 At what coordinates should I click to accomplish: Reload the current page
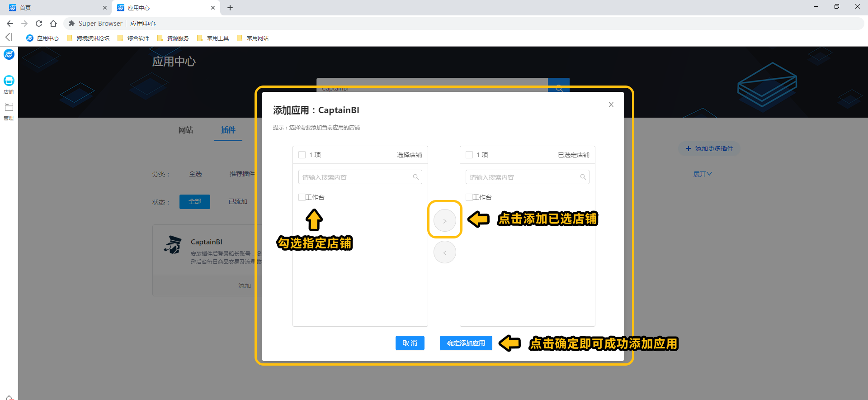point(39,24)
